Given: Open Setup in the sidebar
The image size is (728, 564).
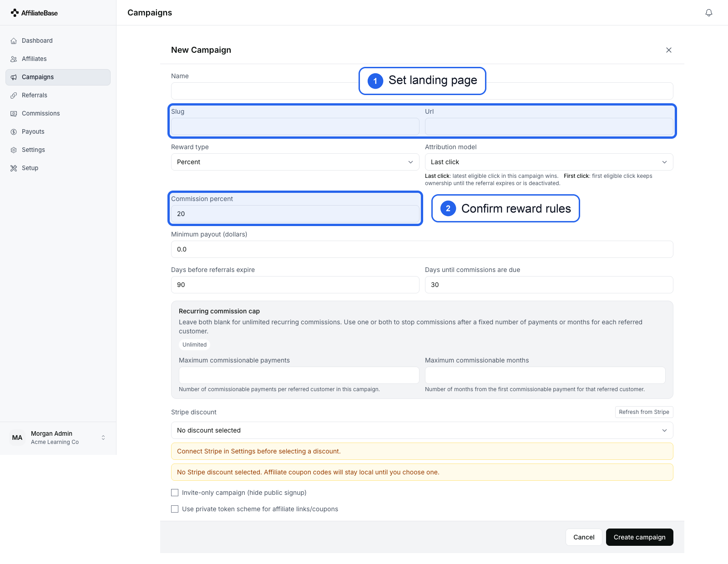Looking at the screenshot, I should pyautogui.click(x=58, y=168).
